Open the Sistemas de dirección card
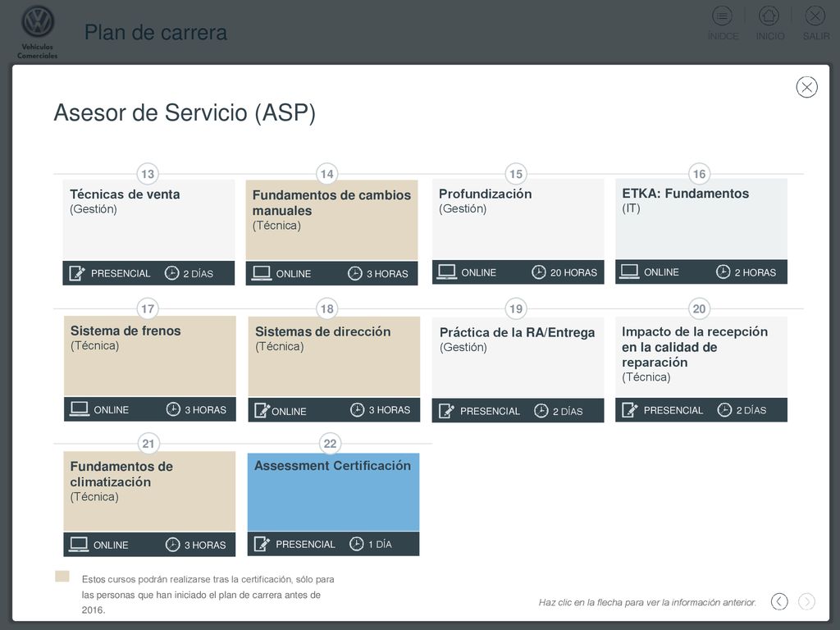The height and width of the screenshot is (630, 840). pyautogui.click(x=334, y=369)
